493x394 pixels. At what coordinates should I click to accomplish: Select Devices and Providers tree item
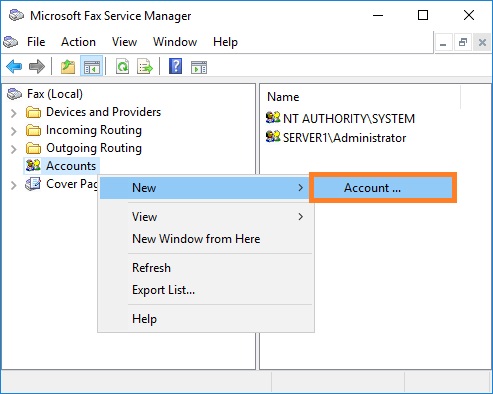click(x=103, y=112)
